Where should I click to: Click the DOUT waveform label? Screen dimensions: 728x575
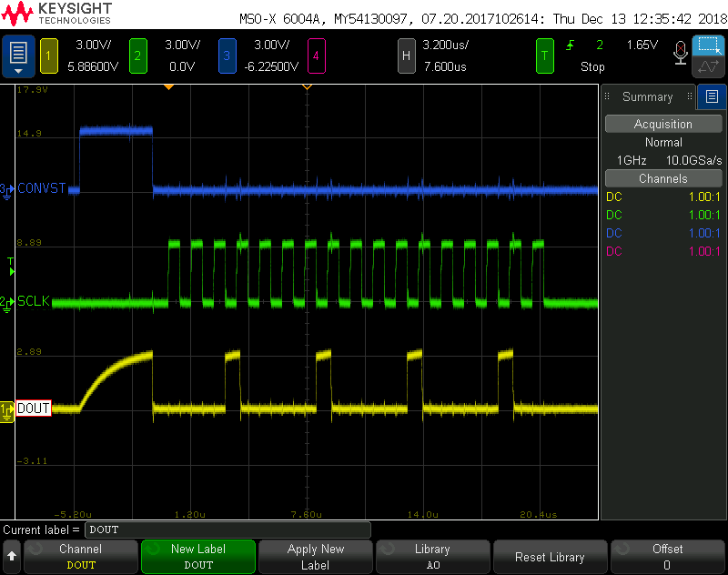(x=34, y=408)
